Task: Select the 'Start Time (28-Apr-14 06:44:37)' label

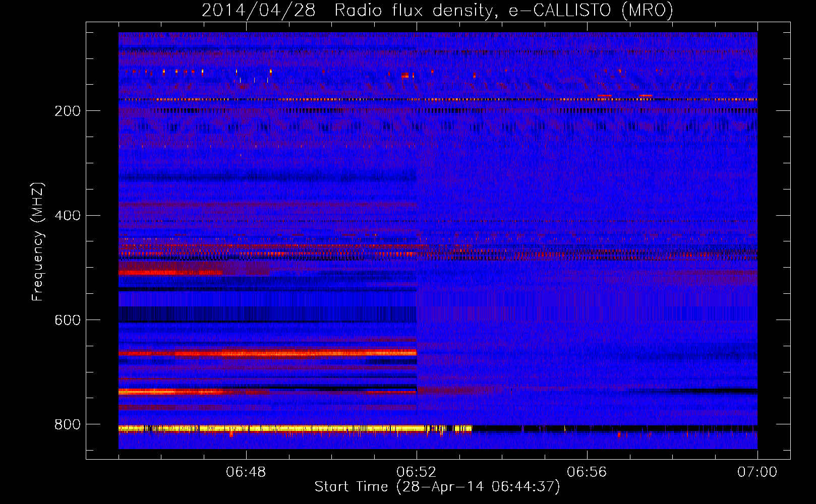Action: click(437, 487)
